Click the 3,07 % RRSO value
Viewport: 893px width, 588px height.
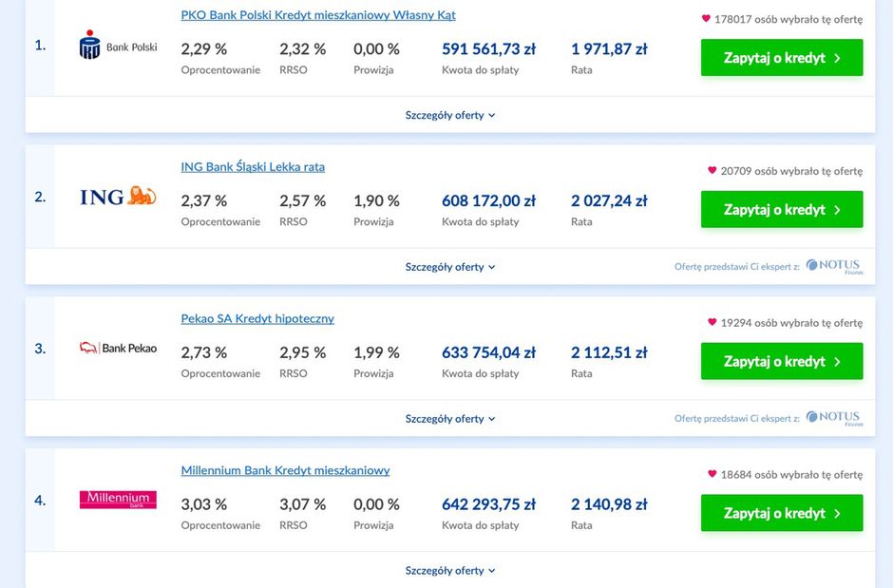302,504
